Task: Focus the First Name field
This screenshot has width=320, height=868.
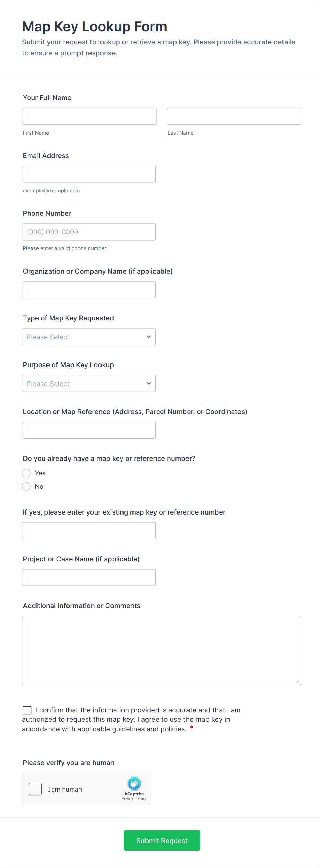Action: 89,116
